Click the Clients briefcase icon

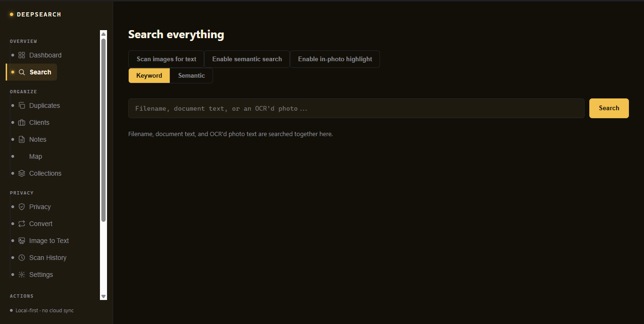22,122
